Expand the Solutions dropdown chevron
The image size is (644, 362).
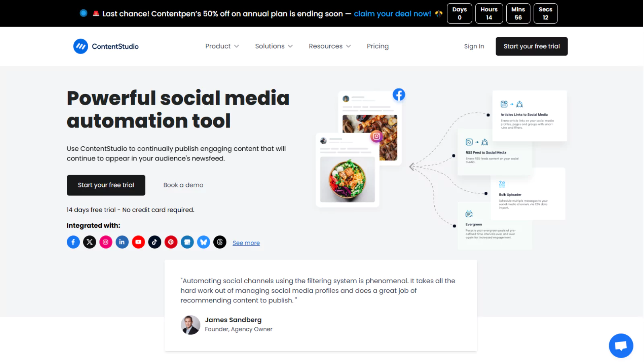coord(290,46)
